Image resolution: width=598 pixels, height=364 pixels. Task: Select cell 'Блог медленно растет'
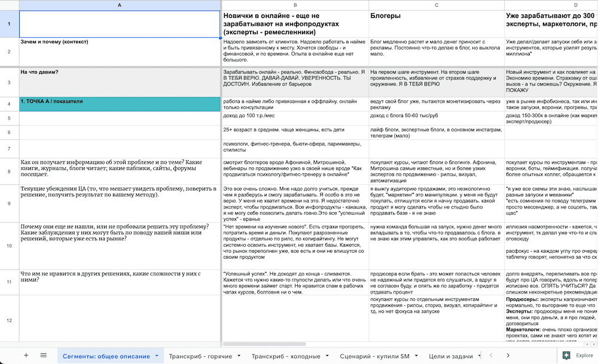pyautogui.click(x=437, y=52)
